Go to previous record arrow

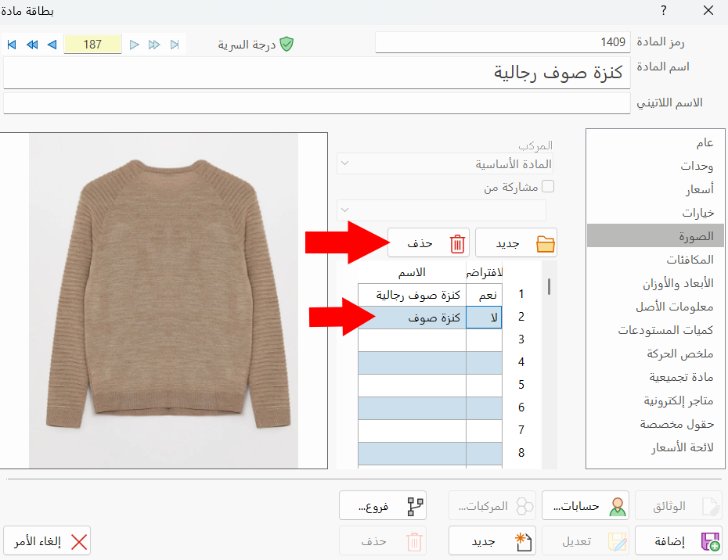(x=52, y=45)
